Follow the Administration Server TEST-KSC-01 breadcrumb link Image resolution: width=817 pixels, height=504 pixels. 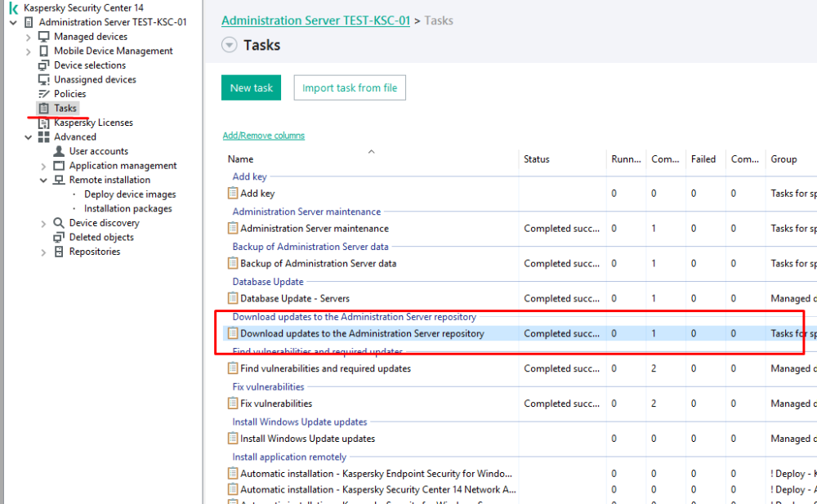315,20
